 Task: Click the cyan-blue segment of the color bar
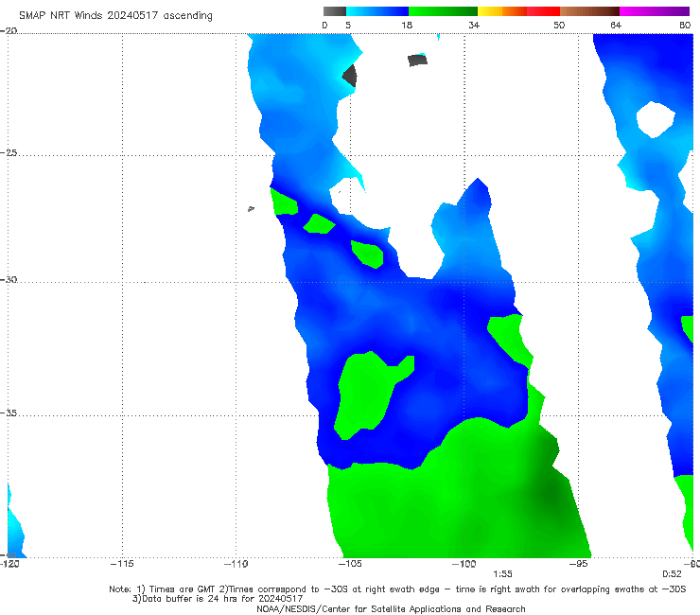tap(377, 11)
